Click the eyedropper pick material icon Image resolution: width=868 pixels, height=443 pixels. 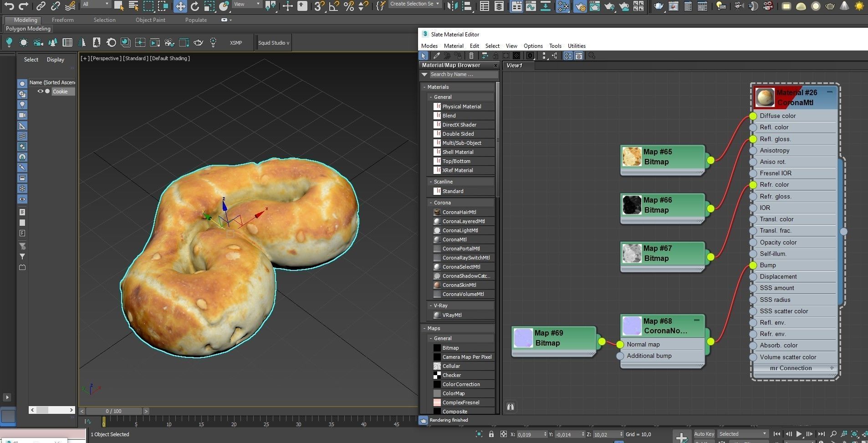436,56
